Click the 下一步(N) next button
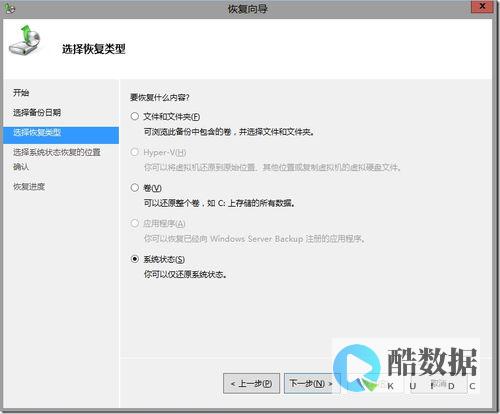 pos(311,383)
